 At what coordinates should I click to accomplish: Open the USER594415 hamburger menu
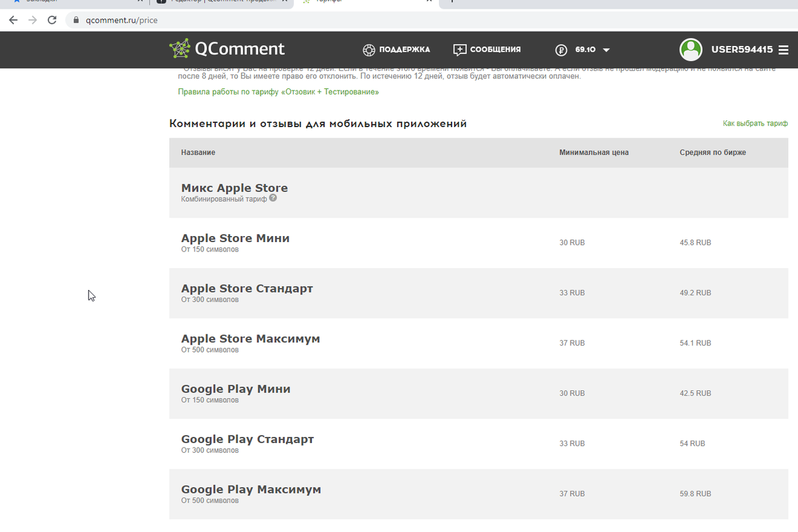(783, 49)
